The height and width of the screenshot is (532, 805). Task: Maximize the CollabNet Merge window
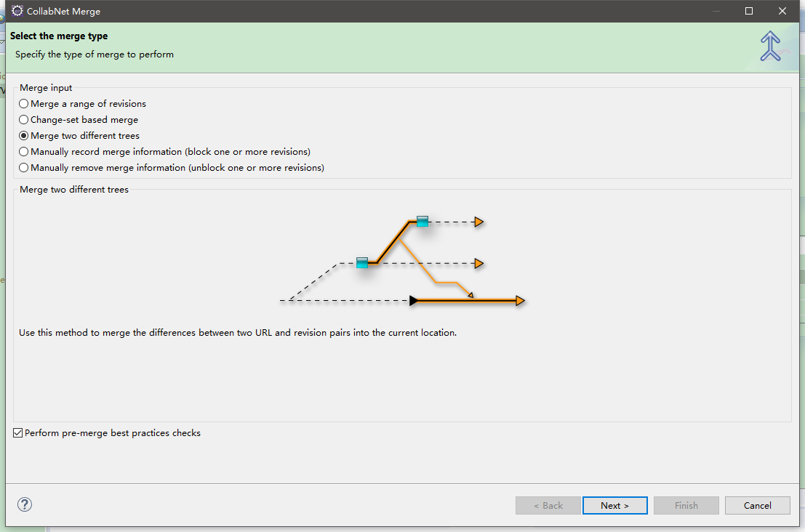pyautogui.click(x=749, y=11)
